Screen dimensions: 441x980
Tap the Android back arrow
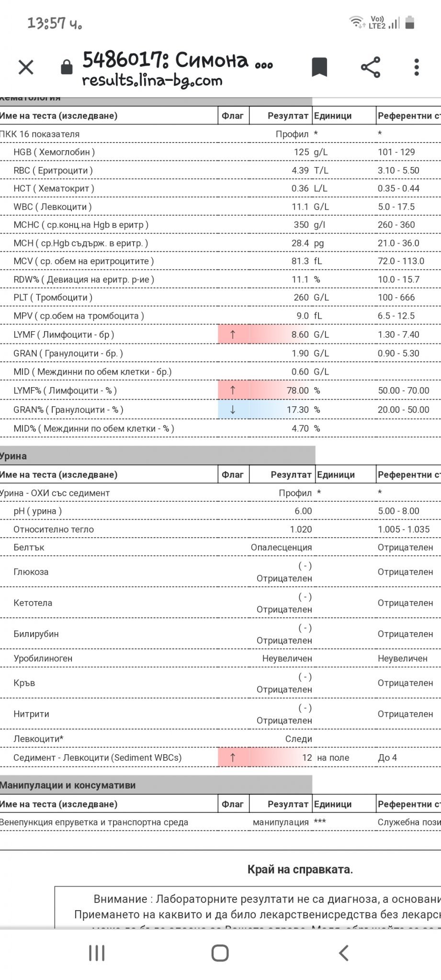(x=343, y=953)
